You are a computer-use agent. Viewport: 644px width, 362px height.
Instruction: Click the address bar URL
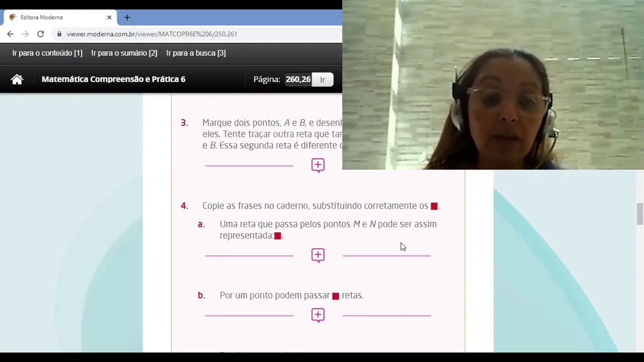[x=152, y=34]
